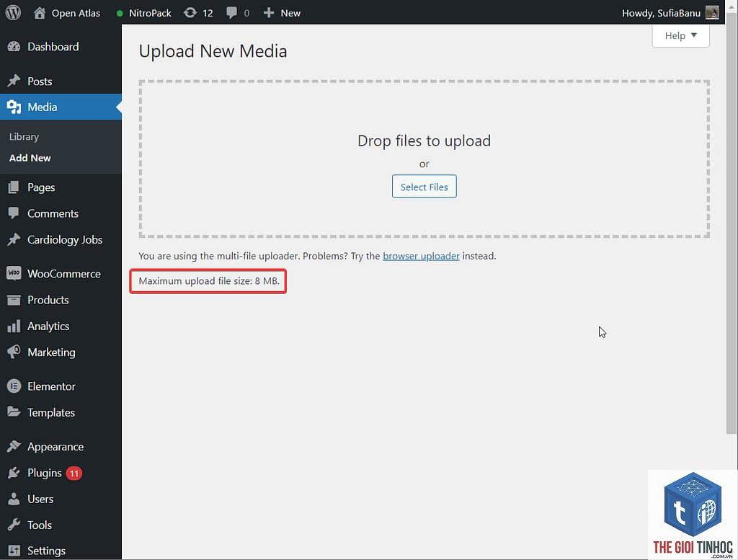Open Users menu

click(40, 499)
